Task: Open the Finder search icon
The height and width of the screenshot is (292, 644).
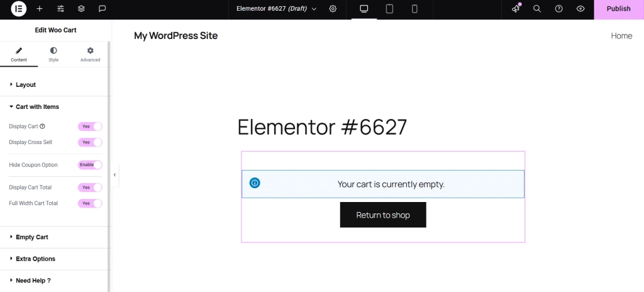Action: point(537,9)
